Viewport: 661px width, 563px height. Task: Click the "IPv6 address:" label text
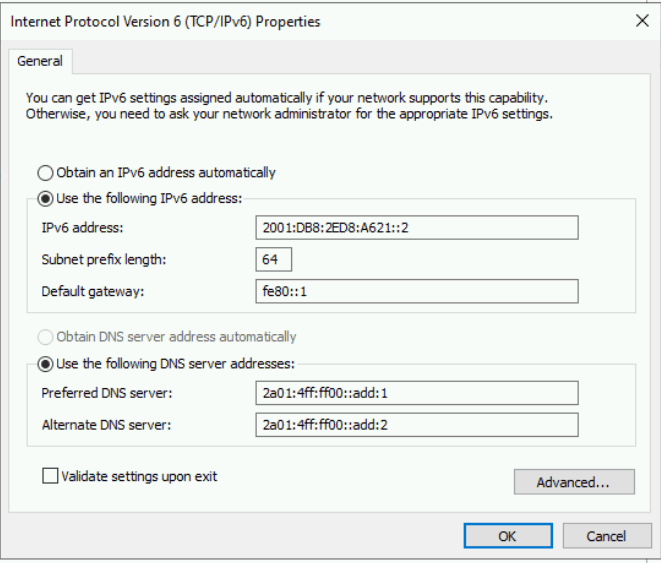(x=82, y=228)
